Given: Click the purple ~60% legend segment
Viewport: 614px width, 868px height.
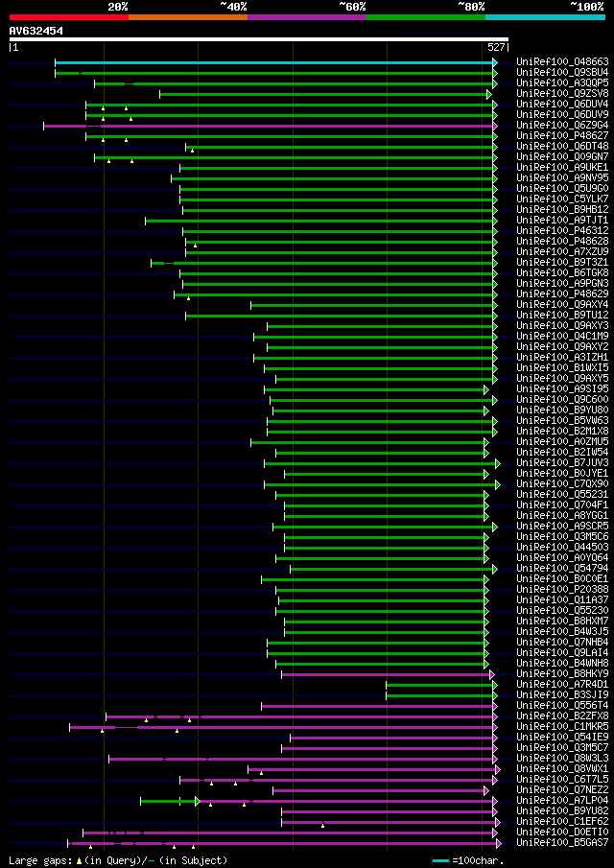Looking at the screenshot, I should click(307, 17).
